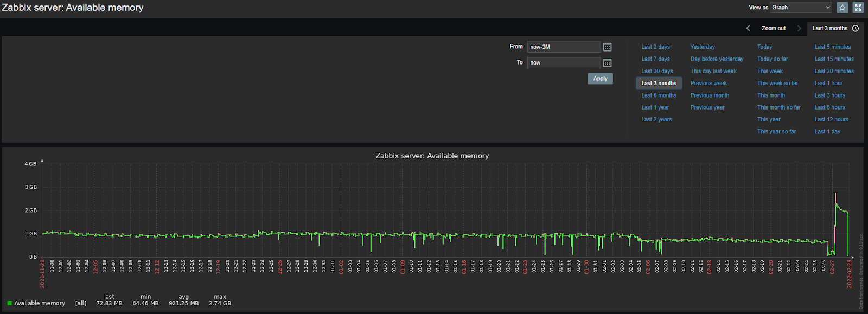Pick This week so far
868x314 pixels.
777,83
